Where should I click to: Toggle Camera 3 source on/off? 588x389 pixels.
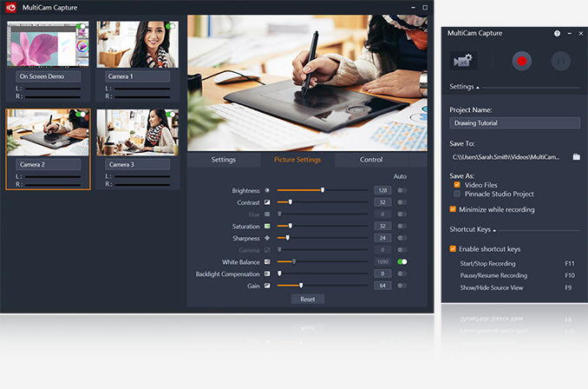click(x=171, y=114)
